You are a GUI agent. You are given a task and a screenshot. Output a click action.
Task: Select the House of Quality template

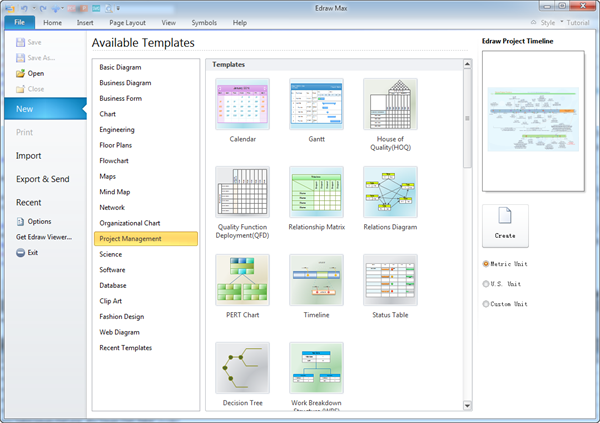[x=390, y=104]
